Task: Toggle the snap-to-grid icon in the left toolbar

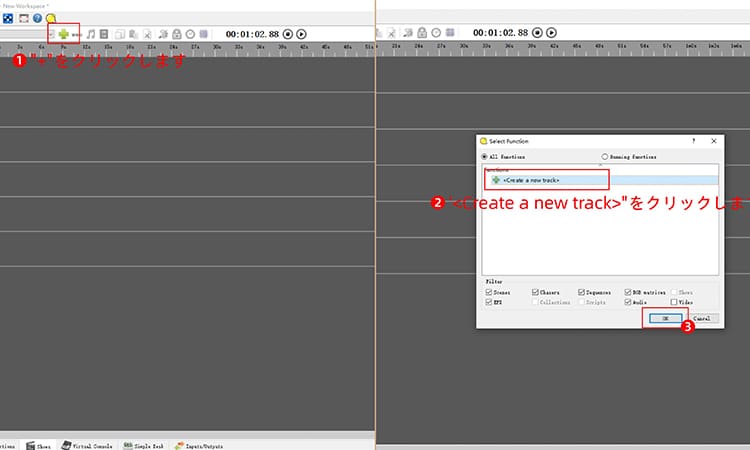Action: click(204, 34)
